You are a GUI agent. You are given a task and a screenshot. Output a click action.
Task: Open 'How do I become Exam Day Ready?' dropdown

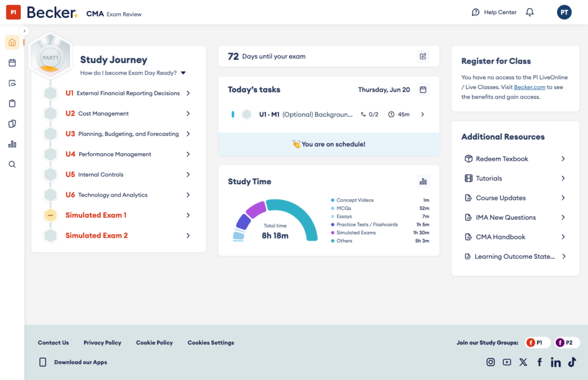click(183, 73)
